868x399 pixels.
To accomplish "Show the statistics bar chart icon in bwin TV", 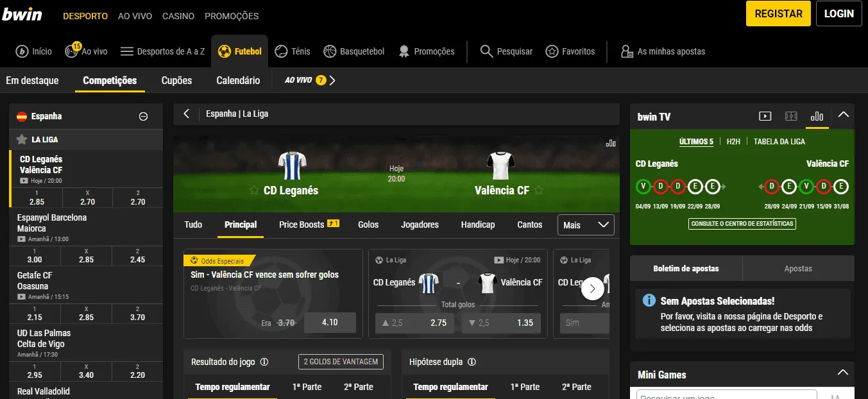I will [x=817, y=116].
